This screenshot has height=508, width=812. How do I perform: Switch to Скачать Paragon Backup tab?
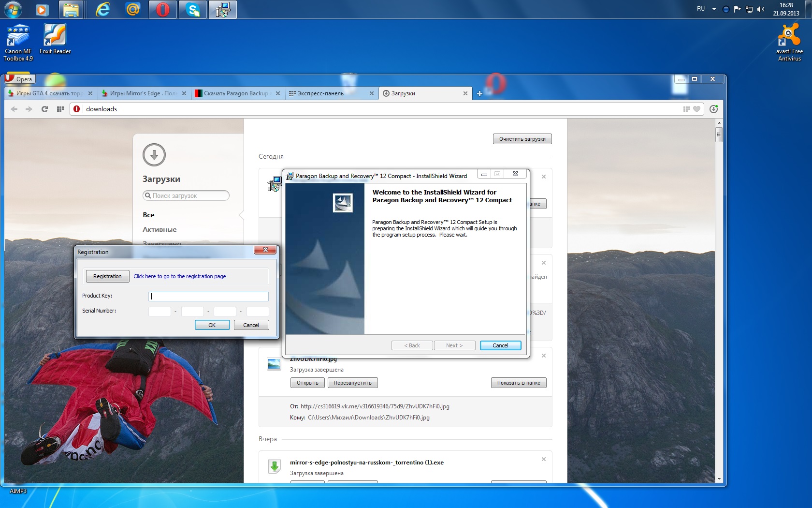(x=235, y=93)
